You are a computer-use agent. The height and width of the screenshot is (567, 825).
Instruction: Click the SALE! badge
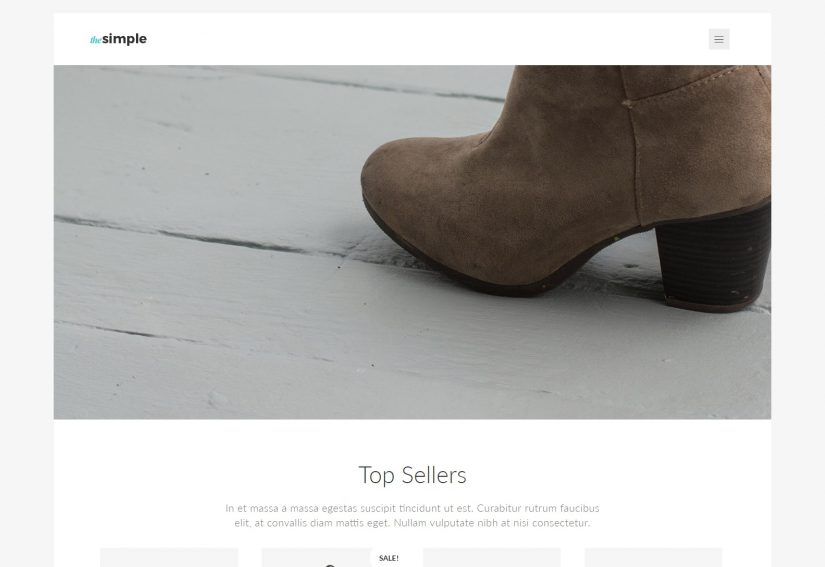coord(388,558)
